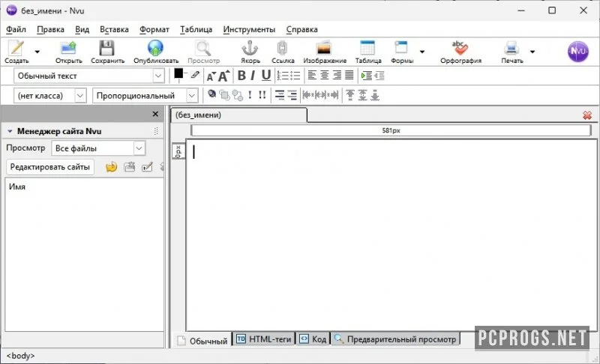Increase font size with large A icon

point(223,76)
